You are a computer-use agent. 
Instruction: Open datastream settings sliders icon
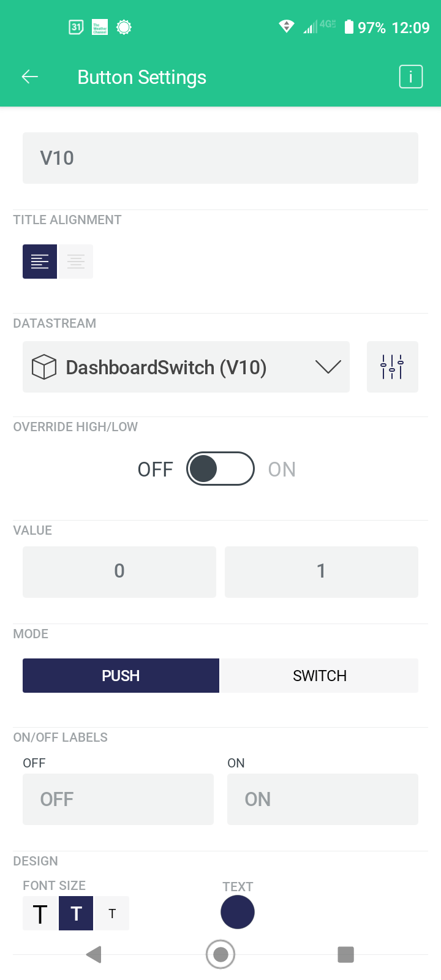393,367
